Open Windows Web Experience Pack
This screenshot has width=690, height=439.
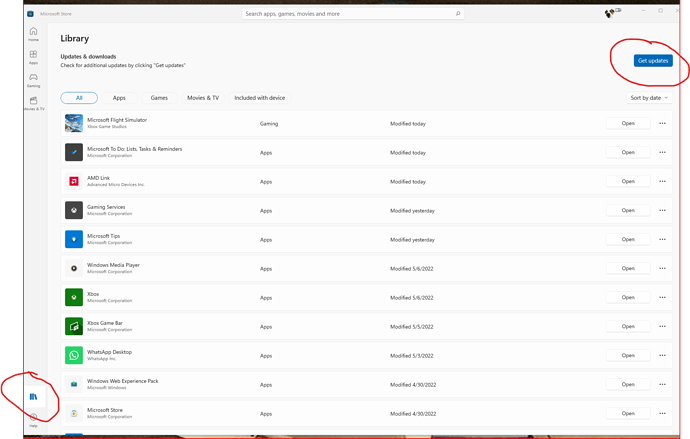coord(628,385)
